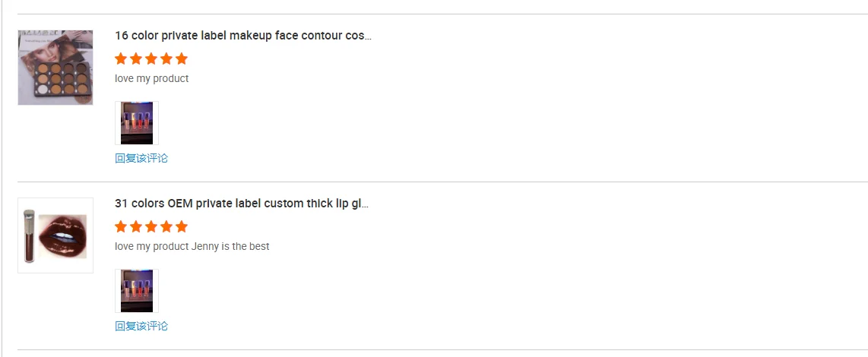Click first rating star on contour palette review
Screen dimensions: 868x357
(121, 59)
